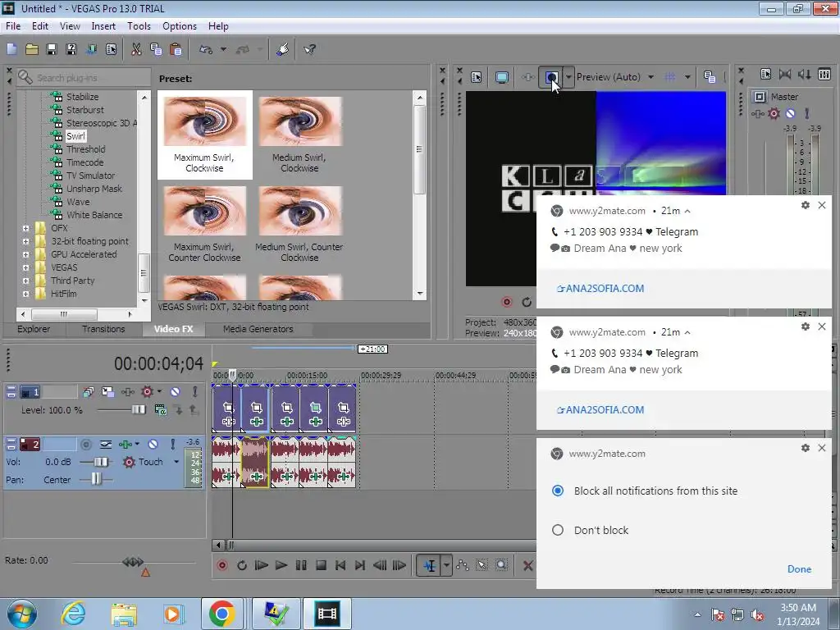Pause timeline playback
840x630 pixels.
(x=301, y=566)
